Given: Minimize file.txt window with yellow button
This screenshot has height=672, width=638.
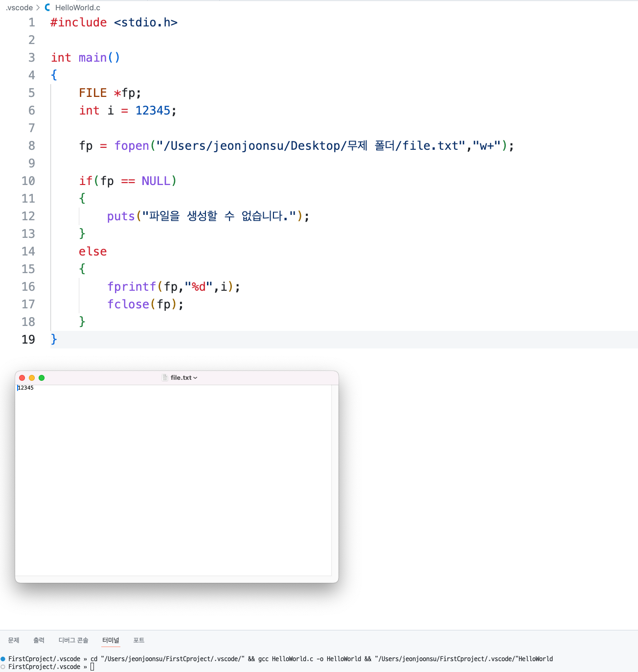Looking at the screenshot, I should pos(32,378).
